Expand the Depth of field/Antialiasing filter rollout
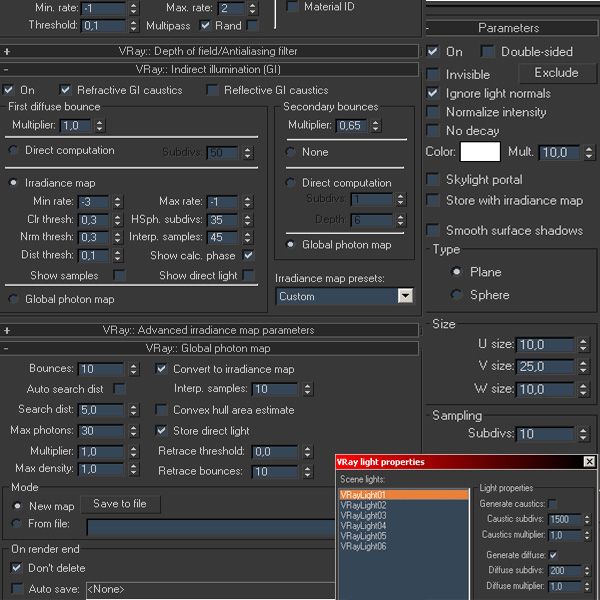Screen dimensions: 600x600 click(209, 51)
